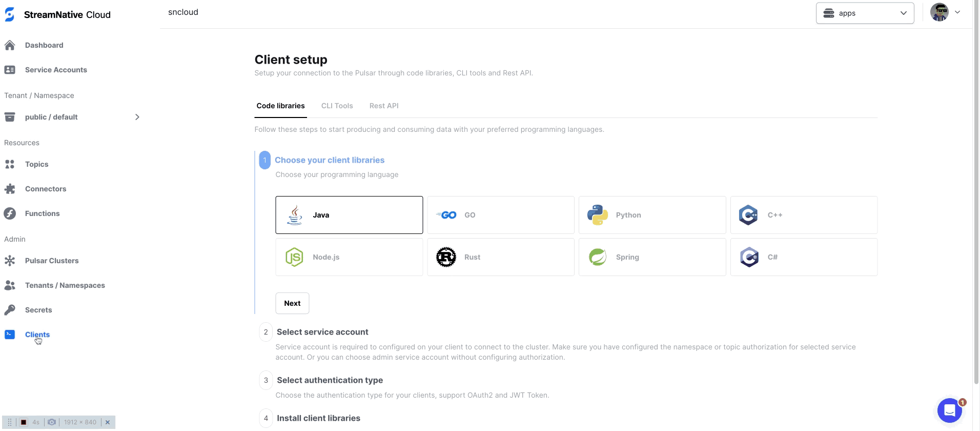
Task: Select the Python language card
Action: pyautogui.click(x=652, y=215)
